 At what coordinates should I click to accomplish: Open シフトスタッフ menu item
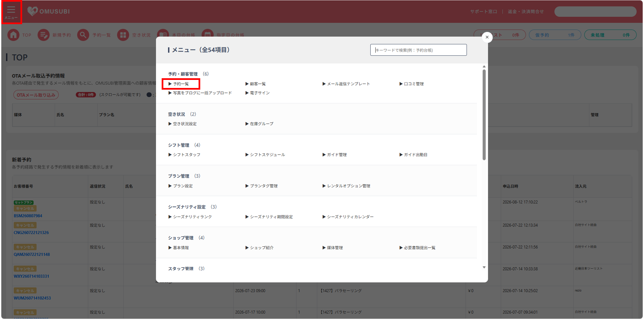(184, 155)
